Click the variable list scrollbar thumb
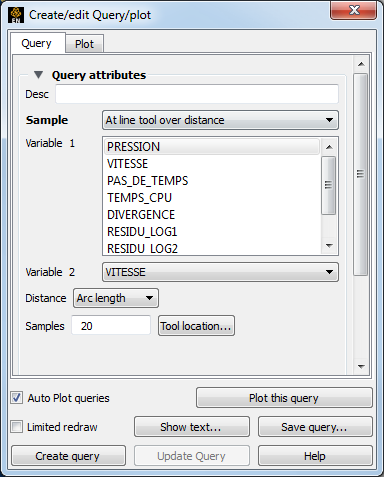384x477 pixels. point(328,185)
